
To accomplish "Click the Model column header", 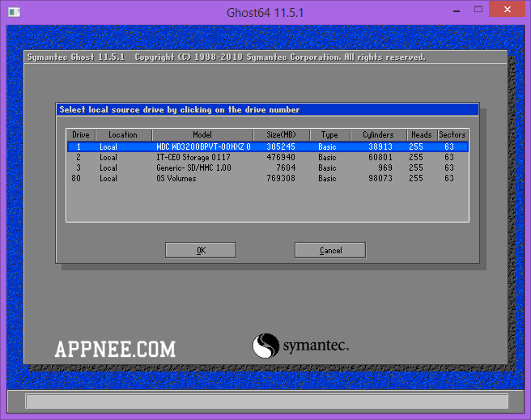I will (x=202, y=134).
